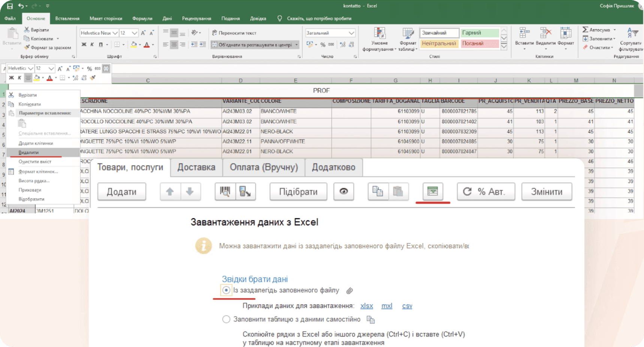
Task: Expand the merge and center dropdown arrow
Action: click(296, 45)
